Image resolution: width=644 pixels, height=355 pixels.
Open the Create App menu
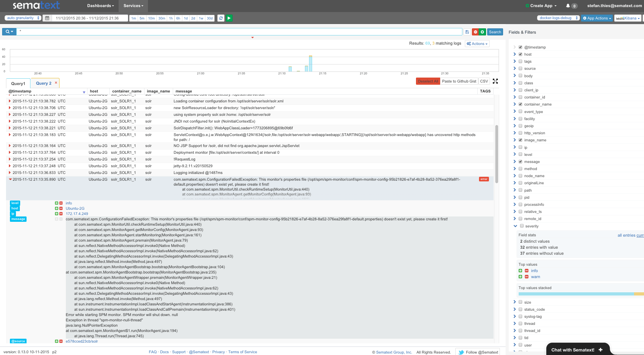541,6
